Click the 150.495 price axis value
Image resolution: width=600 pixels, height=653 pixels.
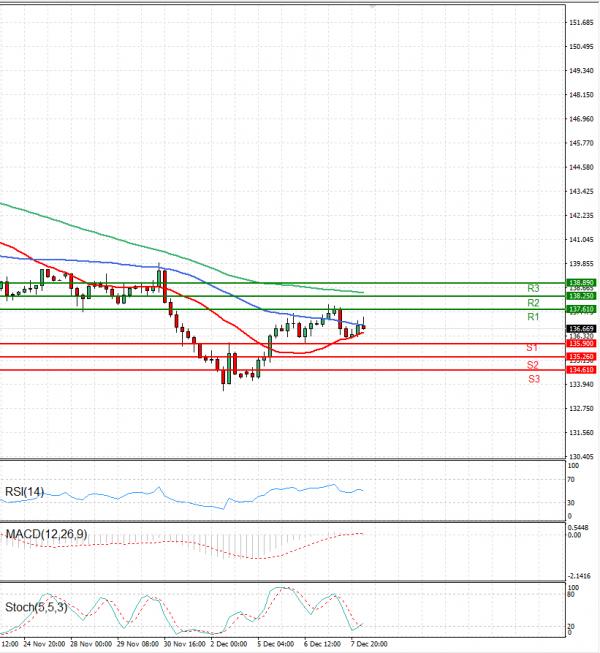click(581, 47)
